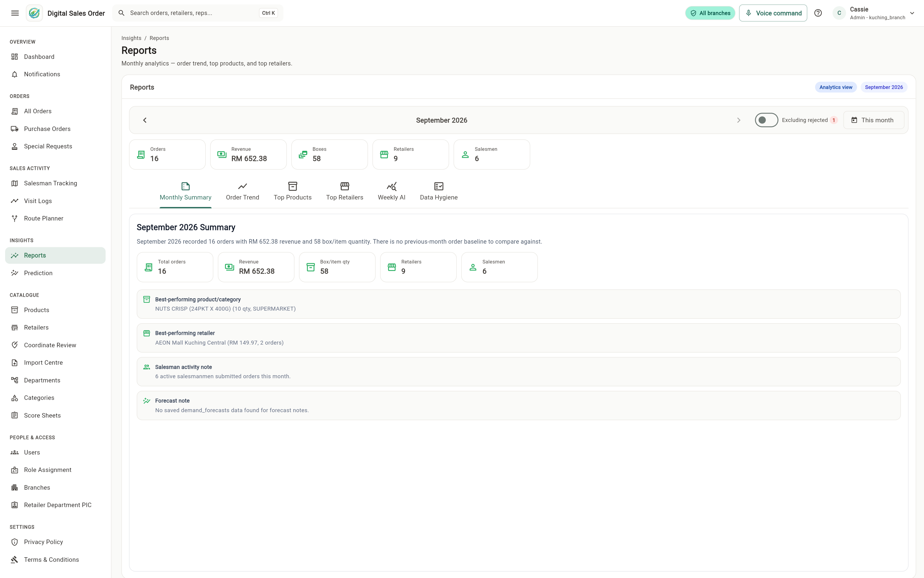Open Coordinate Review in sidebar
This screenshot has width=924, height=578.
click(x=55, y=345)
